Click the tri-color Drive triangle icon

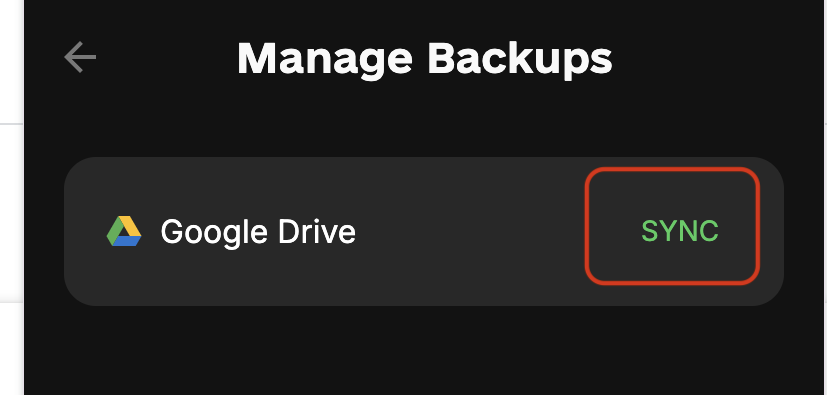pyautogui.click(x=124, y=231)
